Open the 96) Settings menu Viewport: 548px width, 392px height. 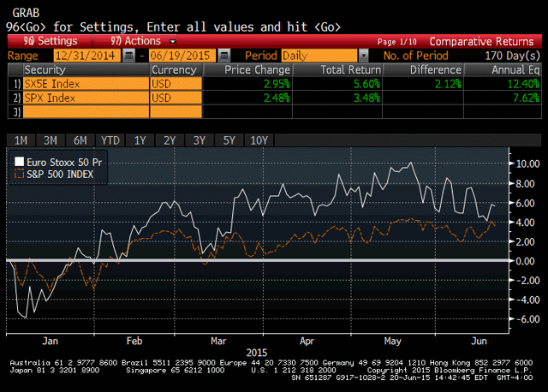pyautogui.click(x=51, y=41)
